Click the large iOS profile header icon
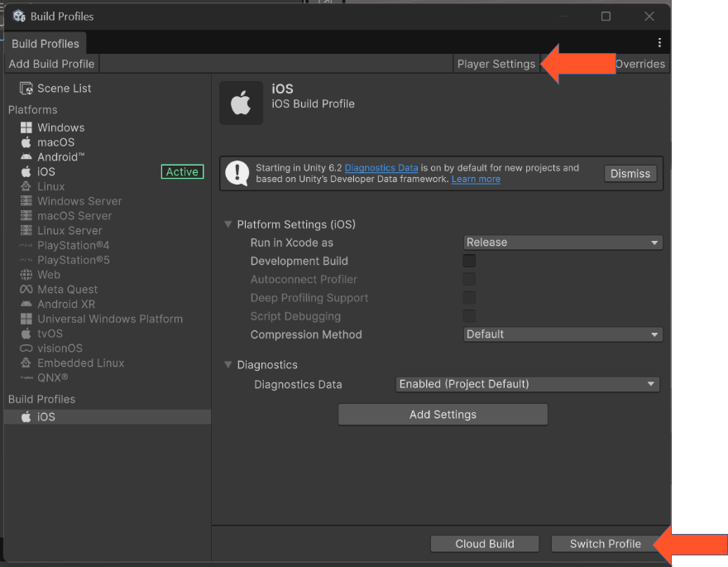 [x=241, y=103]
